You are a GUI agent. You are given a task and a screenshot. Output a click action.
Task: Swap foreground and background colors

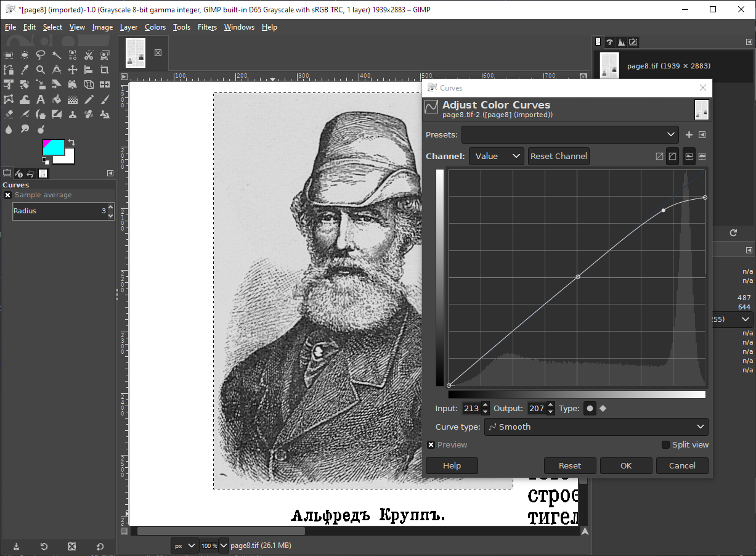point(71,142)
